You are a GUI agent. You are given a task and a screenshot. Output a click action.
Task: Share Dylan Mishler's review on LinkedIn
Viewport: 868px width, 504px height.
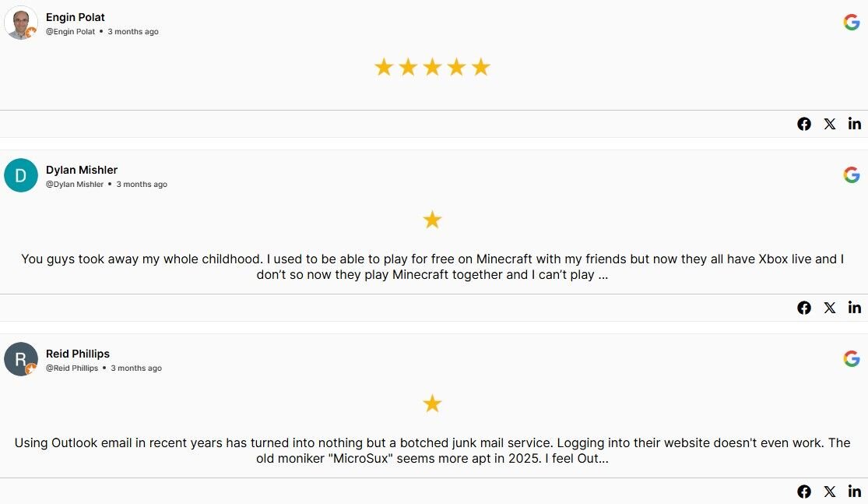click(854, 307)
